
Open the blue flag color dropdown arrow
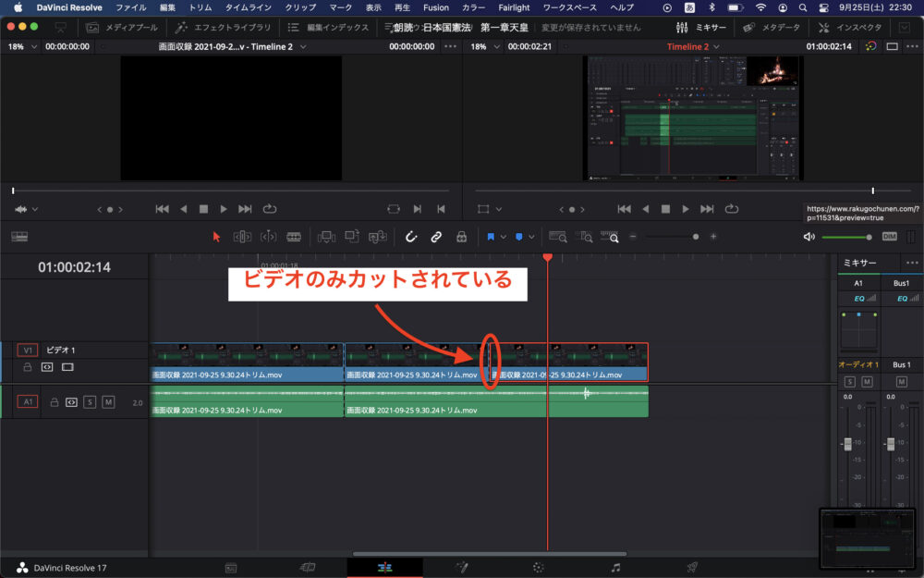[x=503, y=237]
